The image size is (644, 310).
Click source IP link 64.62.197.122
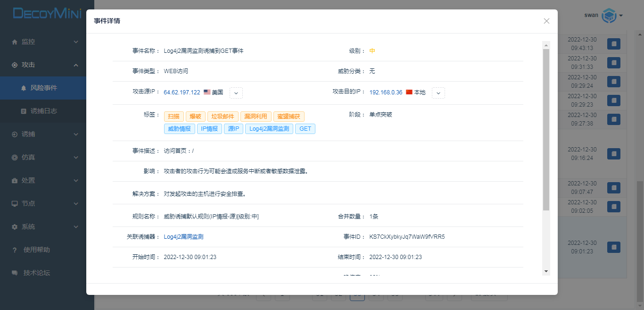click(x=182, y=92)
